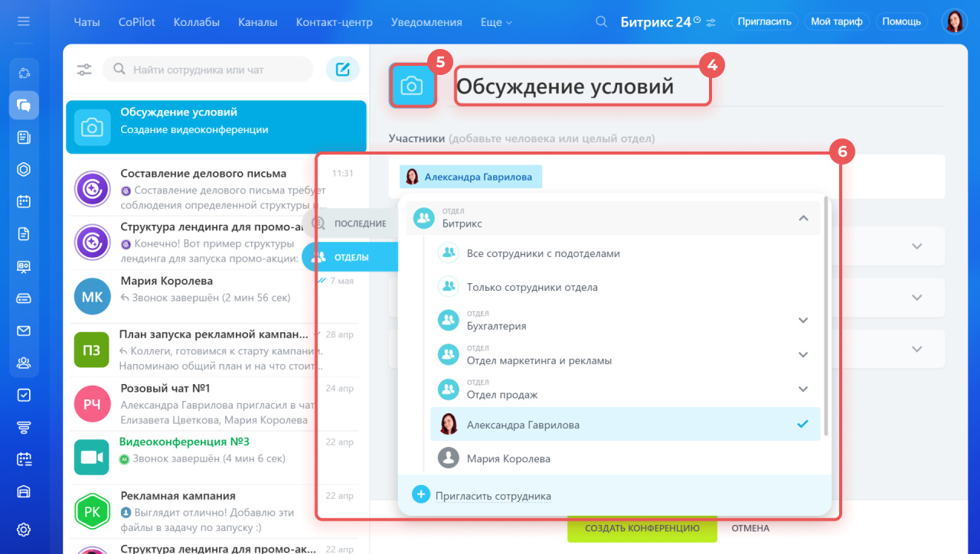Click Пригласить сотрудника link
This screenshot has height=554, width=980.
coord(492,496)
